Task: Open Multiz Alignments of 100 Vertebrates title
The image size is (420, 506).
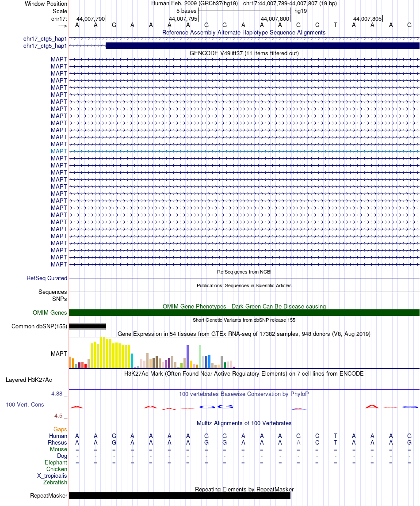Action: pyautogui.click(x=244, y=423)
